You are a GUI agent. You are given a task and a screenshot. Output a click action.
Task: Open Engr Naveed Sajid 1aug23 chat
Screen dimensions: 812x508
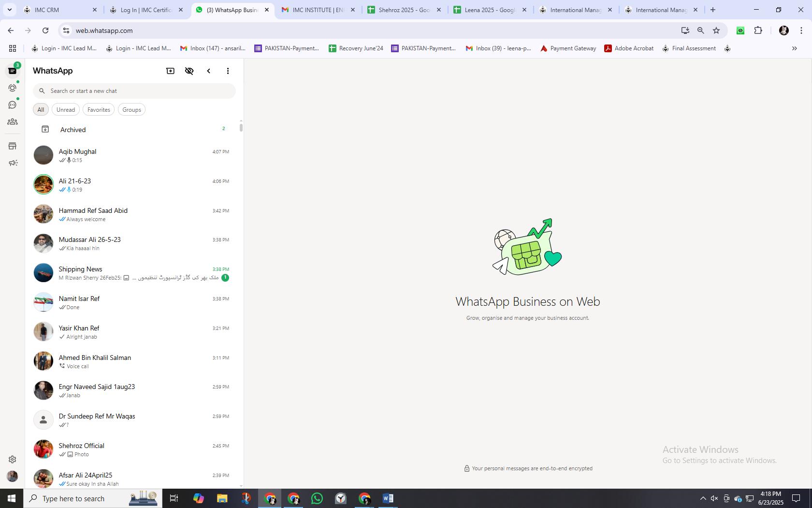[132, 390]
